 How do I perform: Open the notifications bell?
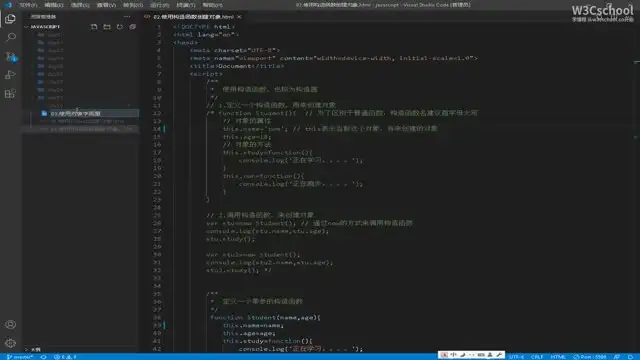tap(631, 357)
